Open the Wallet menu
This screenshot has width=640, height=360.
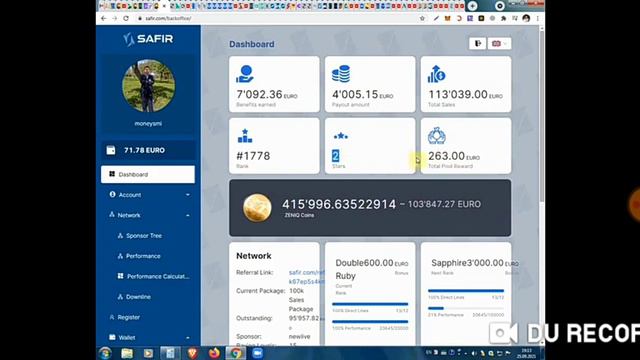coord(148,338)
